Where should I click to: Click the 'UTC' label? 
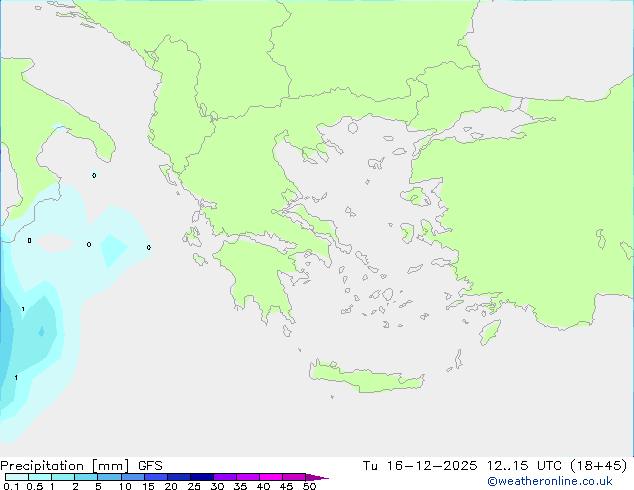point(549,466)
